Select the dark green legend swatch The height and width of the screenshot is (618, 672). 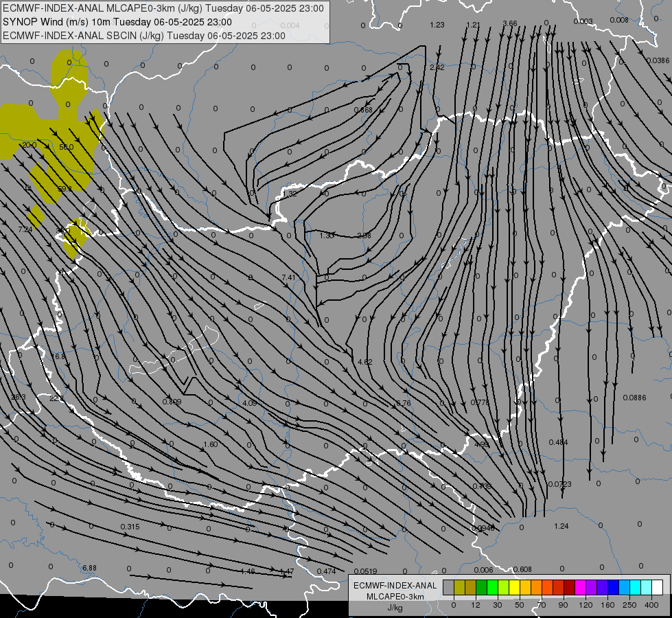[x=482, y=587]
